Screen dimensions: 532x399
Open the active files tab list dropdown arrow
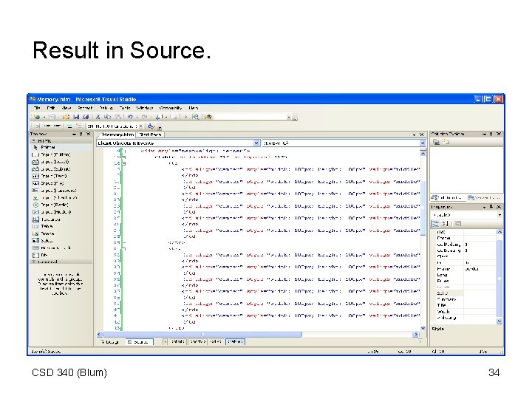(414, 134)
